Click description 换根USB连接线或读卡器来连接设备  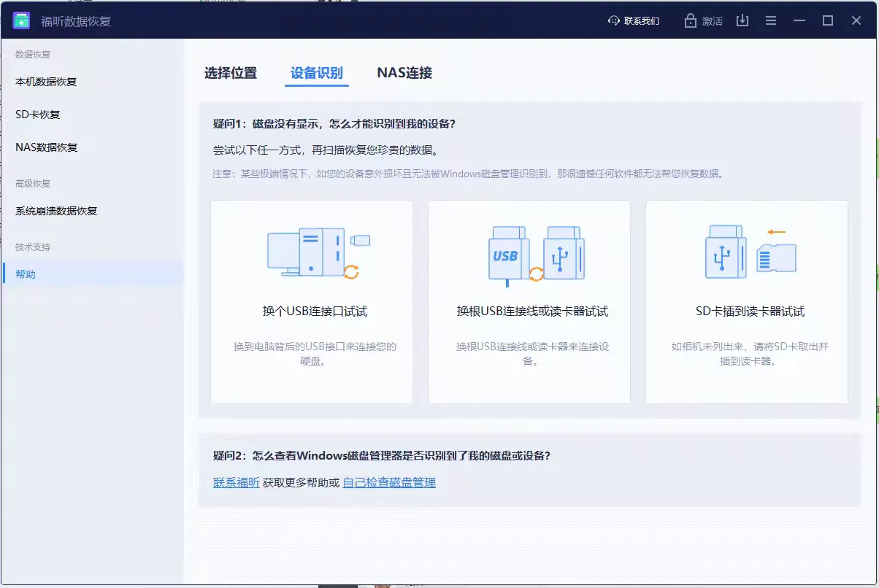[532, 354]
